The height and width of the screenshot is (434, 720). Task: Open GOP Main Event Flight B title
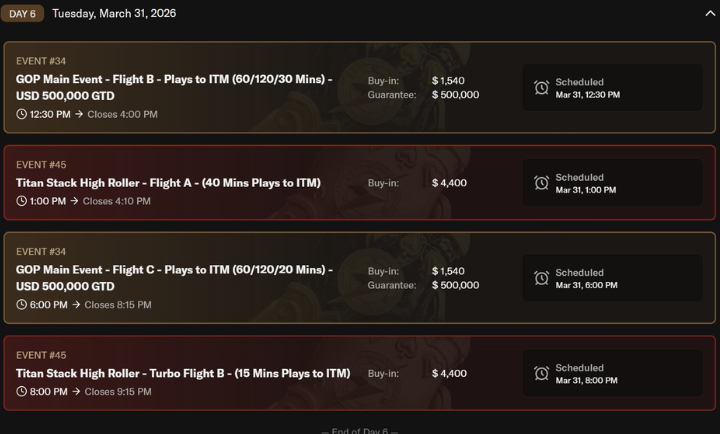(x=174, y=87)
